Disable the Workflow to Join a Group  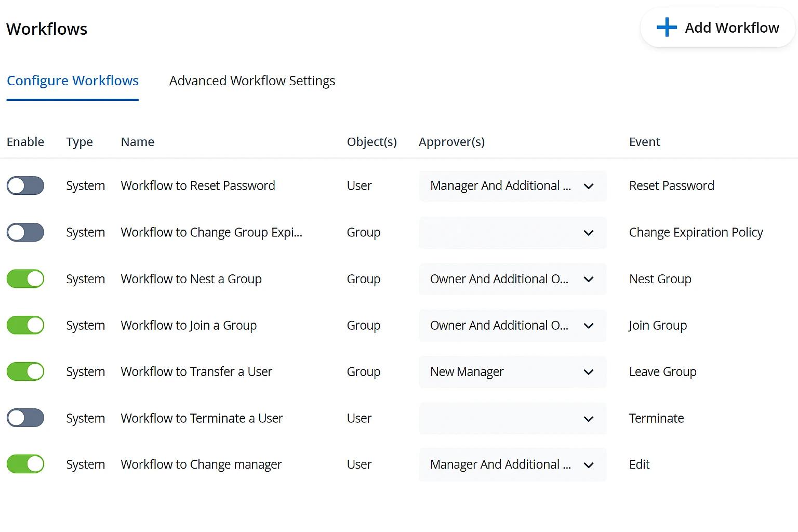pos(25,325)
